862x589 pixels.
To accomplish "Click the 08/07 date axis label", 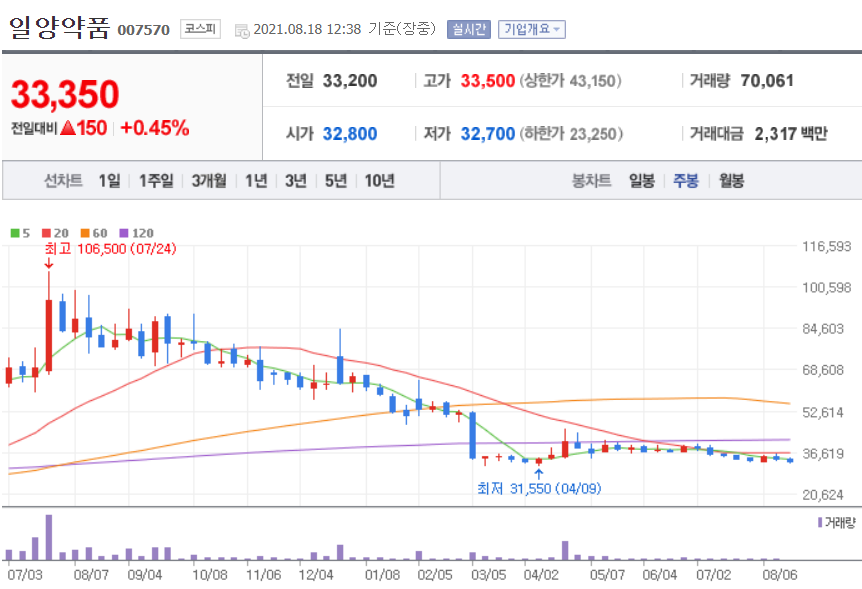I will point(91,575).
